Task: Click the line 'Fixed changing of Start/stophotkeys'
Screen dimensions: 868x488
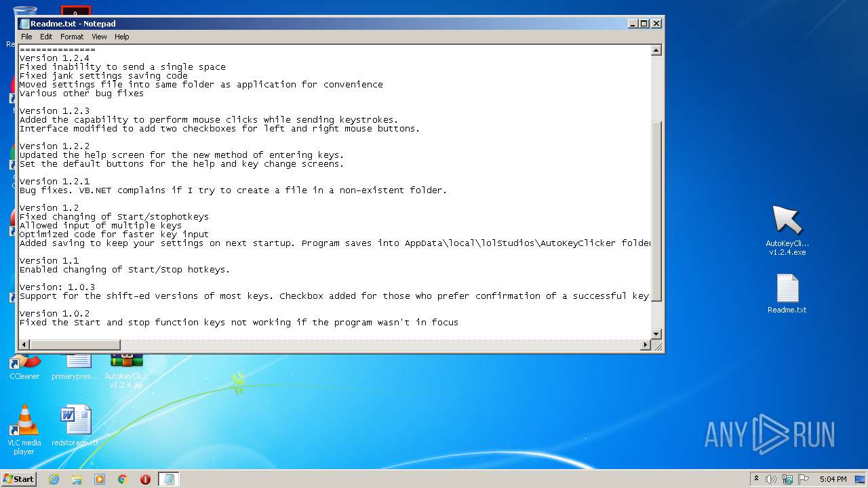Action: click(114, 217)
